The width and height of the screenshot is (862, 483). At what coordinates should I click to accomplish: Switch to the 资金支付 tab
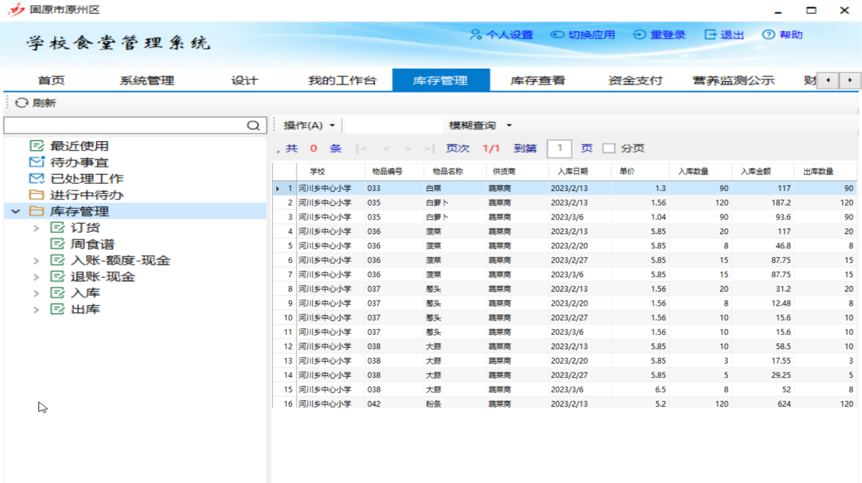pyautogui.click(x=635, y=80)
